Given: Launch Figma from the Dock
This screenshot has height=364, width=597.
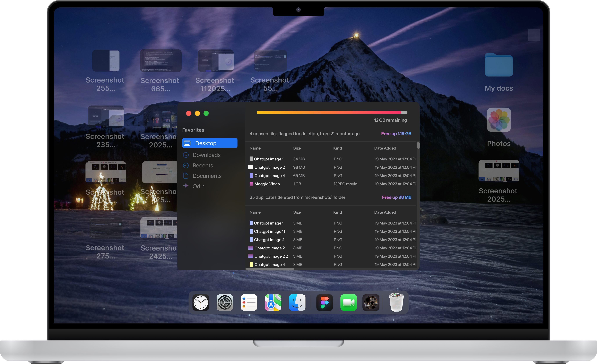Looking at the screenshot, I should [x=324, y=302].
